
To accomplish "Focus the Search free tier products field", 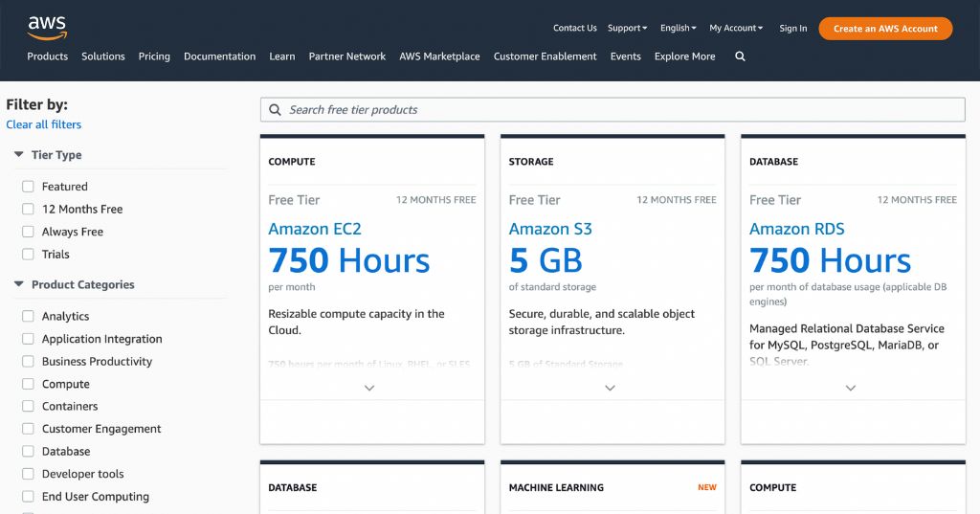I will pyautogui.click(x=612, y=110).
